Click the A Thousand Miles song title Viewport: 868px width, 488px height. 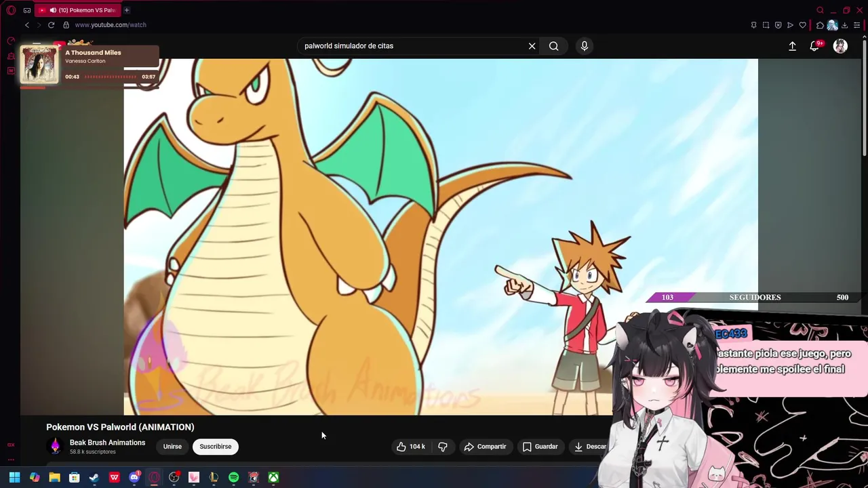click(x=93, y=53)
